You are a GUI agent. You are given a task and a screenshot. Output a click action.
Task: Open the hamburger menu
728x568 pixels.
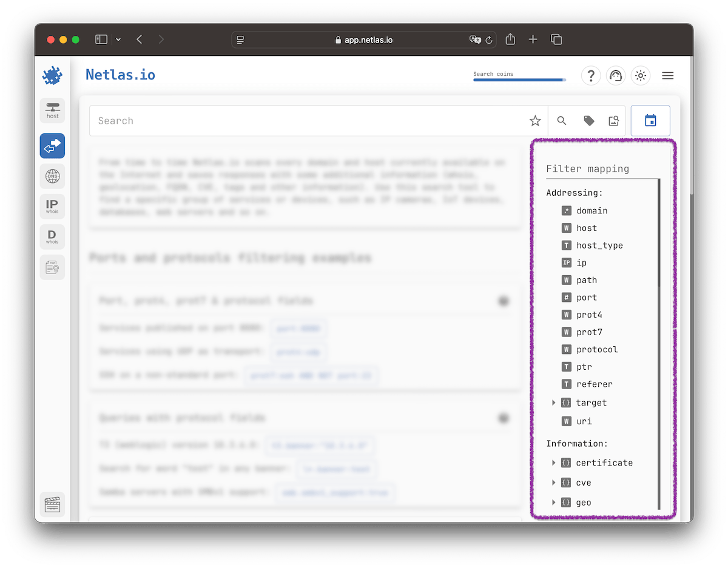point(667,75)
